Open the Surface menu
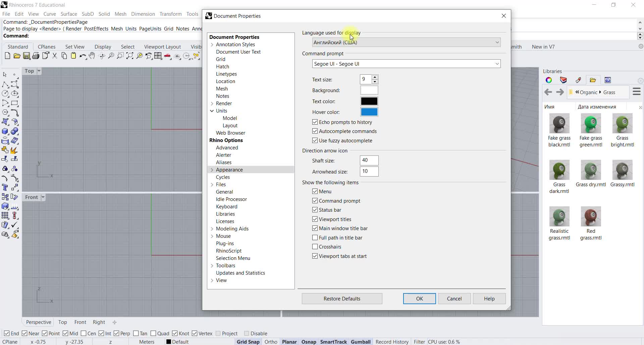Image resolution: width=644 pixels, height=345 pixels. coord(69,14)
